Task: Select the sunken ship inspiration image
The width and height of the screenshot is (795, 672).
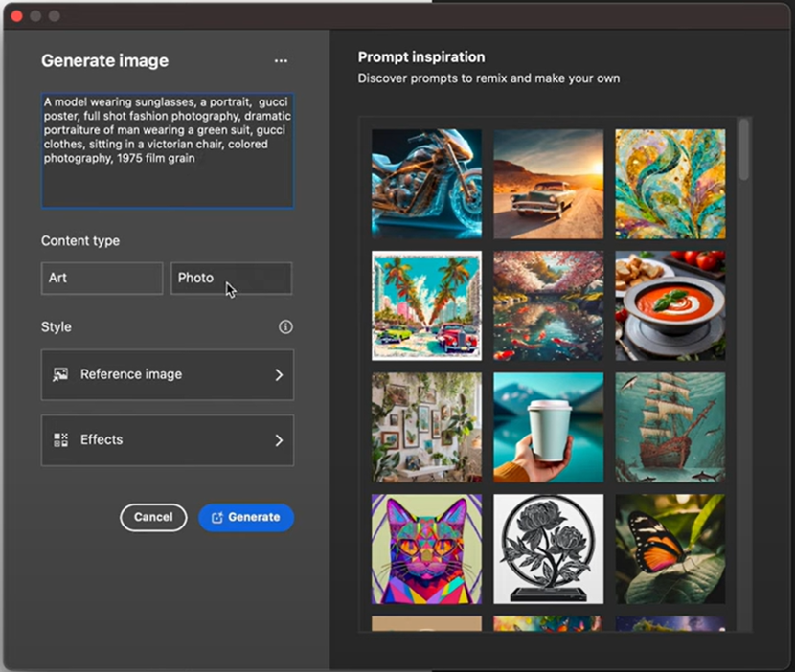Action: 670,427
